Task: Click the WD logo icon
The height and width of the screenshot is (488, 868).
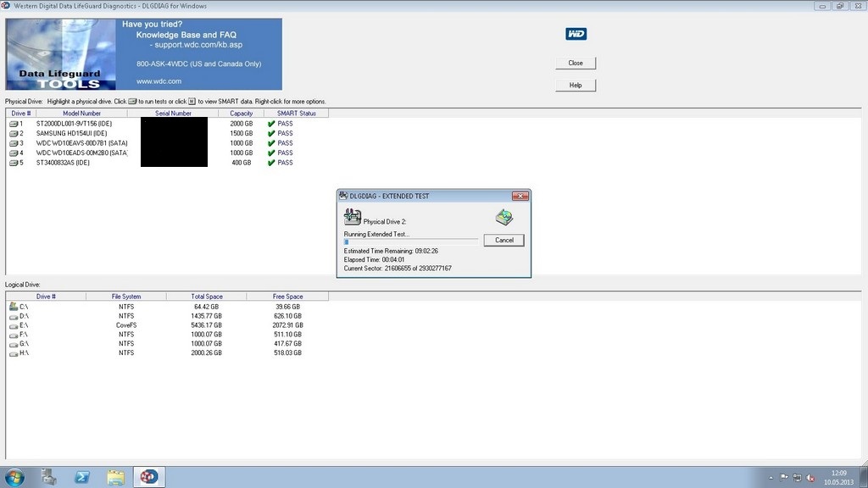Action: pyautogui.click(x=576, y=34)
